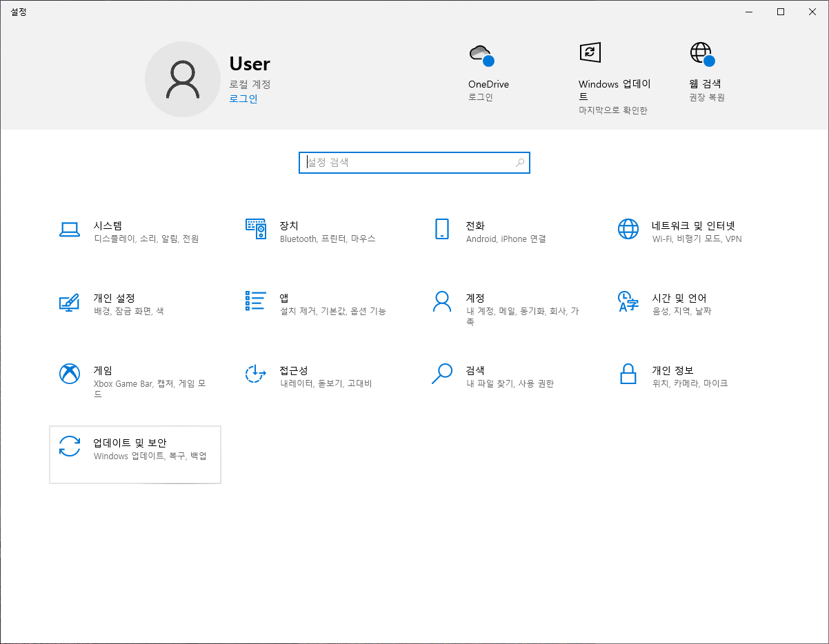The width and height of the screenshot is (829, 644).
Task: Click the magnifier in the search box
Action: pyautogui.click(x=520, y=163)
